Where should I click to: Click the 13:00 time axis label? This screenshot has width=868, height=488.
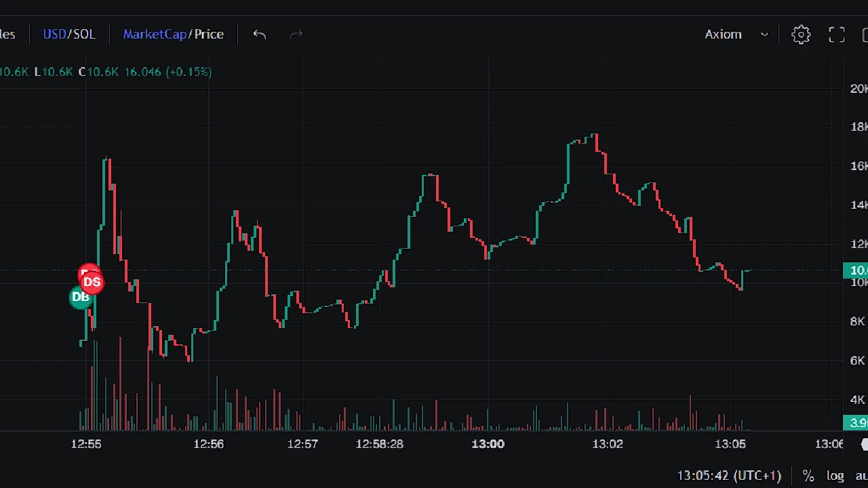coord(488,444)
